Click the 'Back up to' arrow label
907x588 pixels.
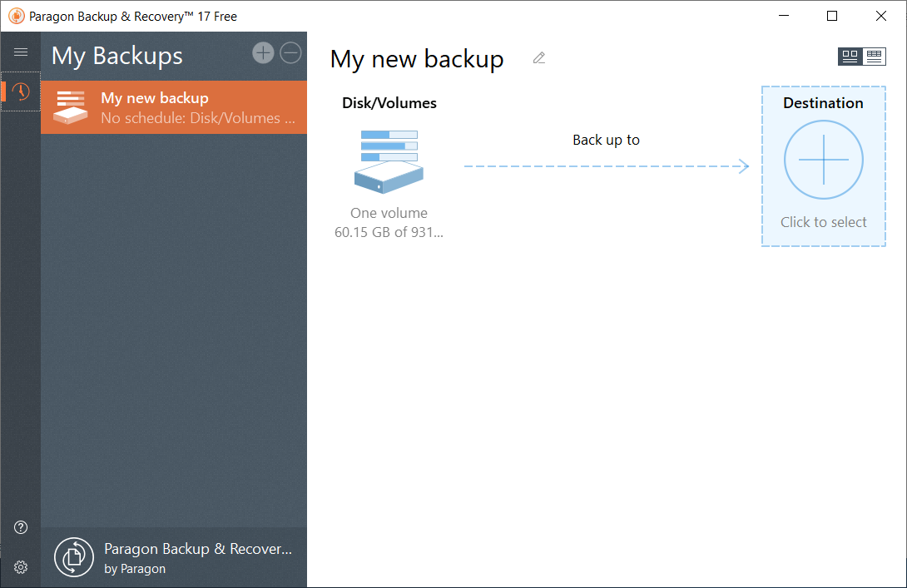coord(606,140)
